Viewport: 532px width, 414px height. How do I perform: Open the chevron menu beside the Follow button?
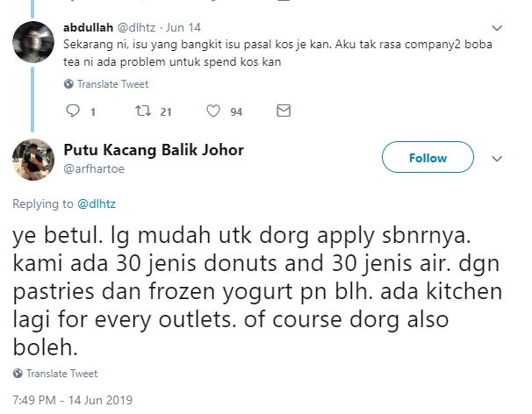pyautogui.click(x=497, y=159)
